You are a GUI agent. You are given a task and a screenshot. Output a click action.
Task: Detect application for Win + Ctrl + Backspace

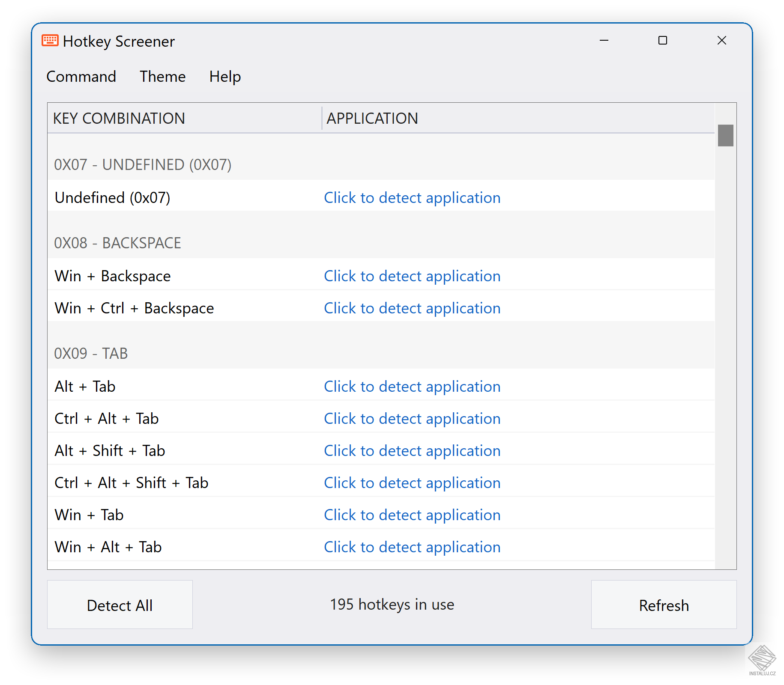coord(412,308)
